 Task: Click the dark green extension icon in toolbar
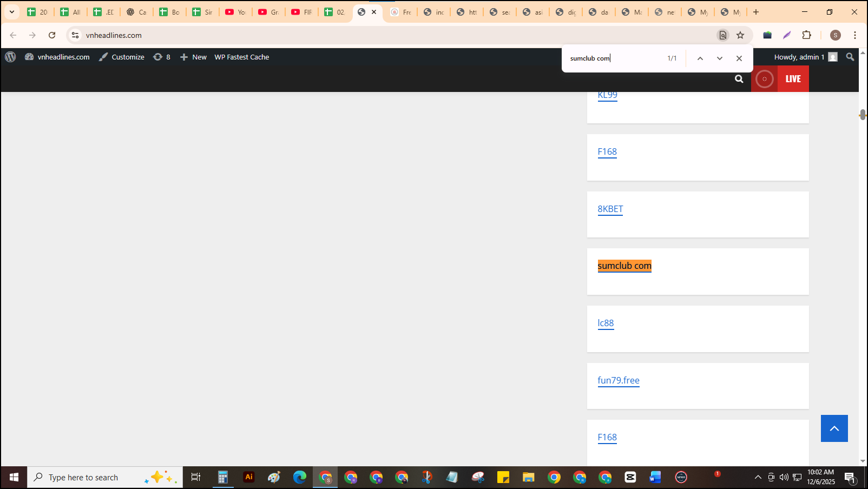767,35
